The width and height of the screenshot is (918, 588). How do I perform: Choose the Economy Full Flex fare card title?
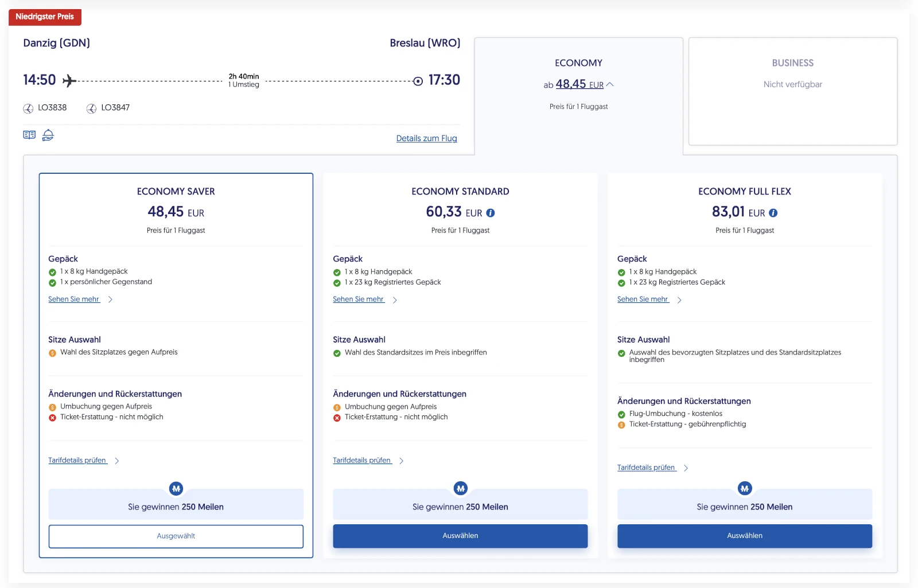click(x=745, y=192)
